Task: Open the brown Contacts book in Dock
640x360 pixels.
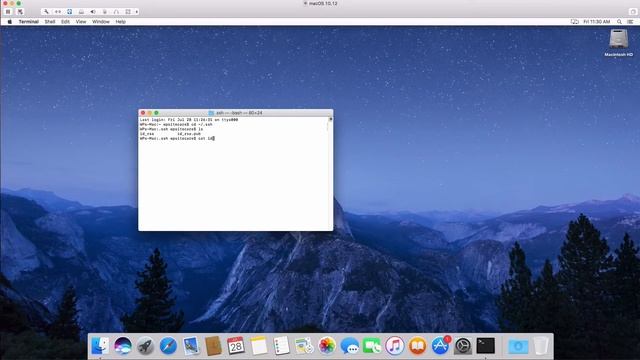Action: (213, 346)
